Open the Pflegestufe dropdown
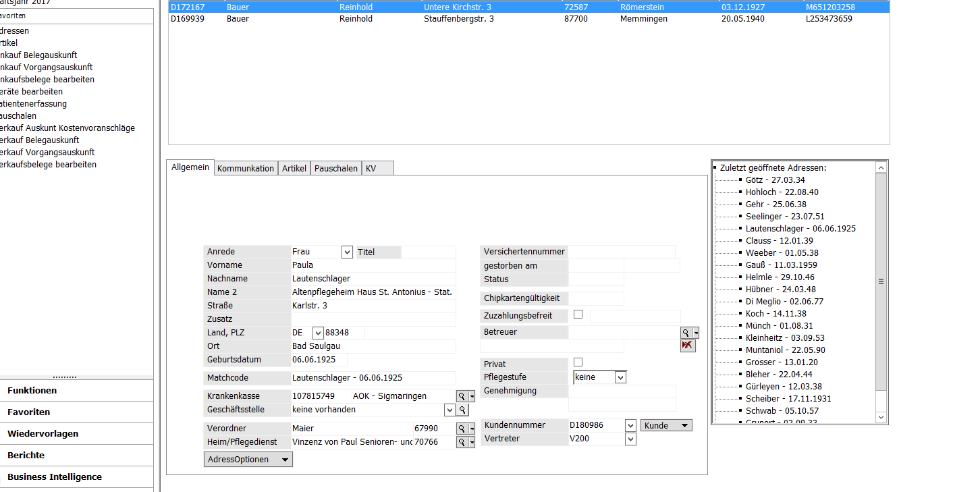Viewport: 980px width, 492px height. click(620, 378)
